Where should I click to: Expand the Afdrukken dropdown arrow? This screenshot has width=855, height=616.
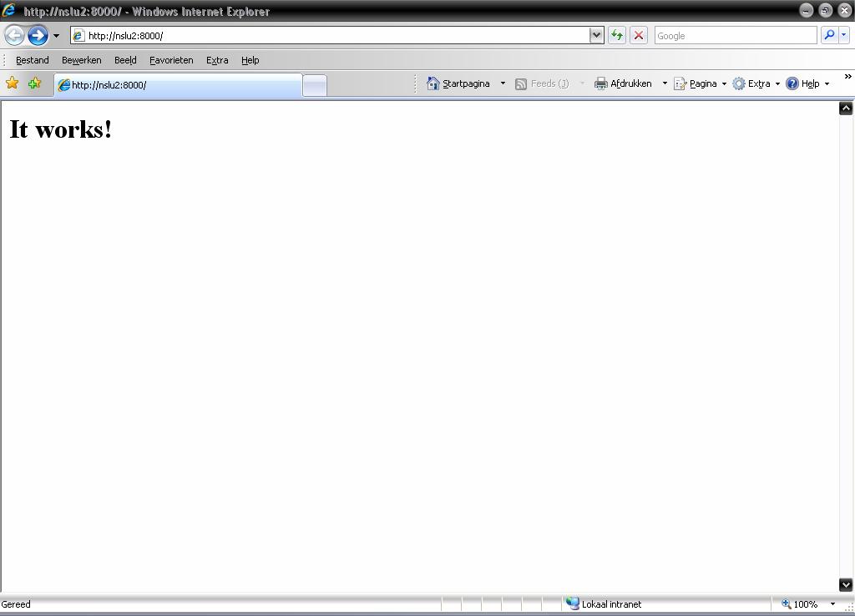pyautogui.click(x=665, y=83)
